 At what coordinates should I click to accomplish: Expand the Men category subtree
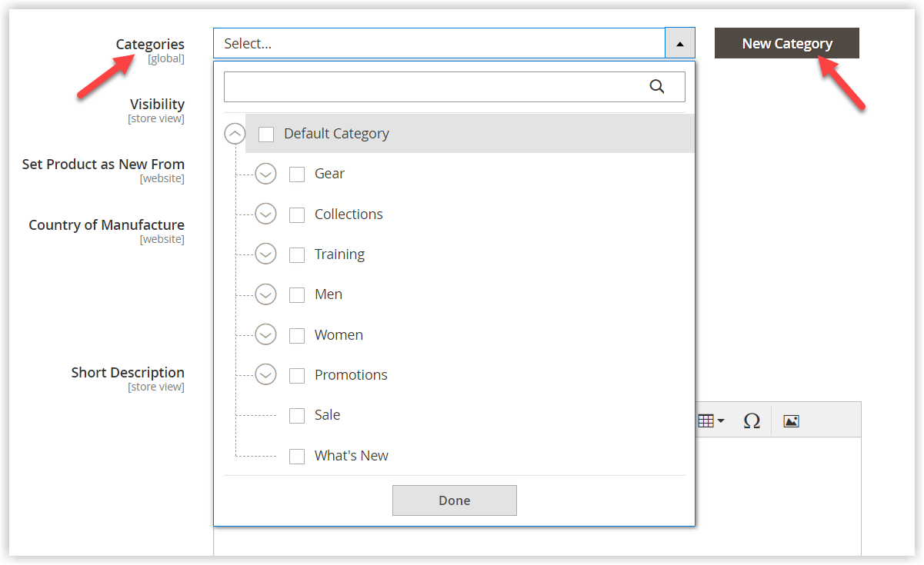pos(265,294)
